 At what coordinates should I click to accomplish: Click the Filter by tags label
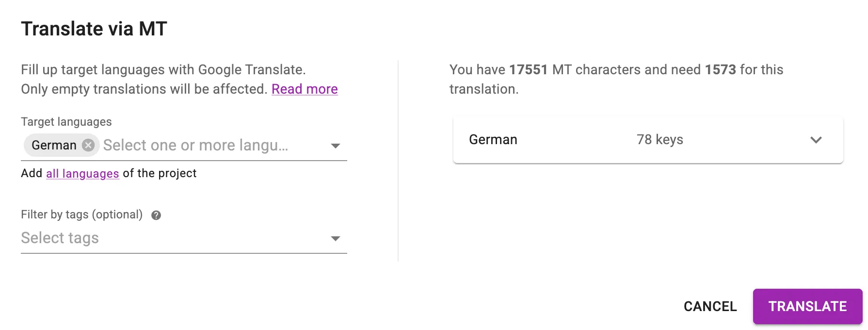coord(81,214)
